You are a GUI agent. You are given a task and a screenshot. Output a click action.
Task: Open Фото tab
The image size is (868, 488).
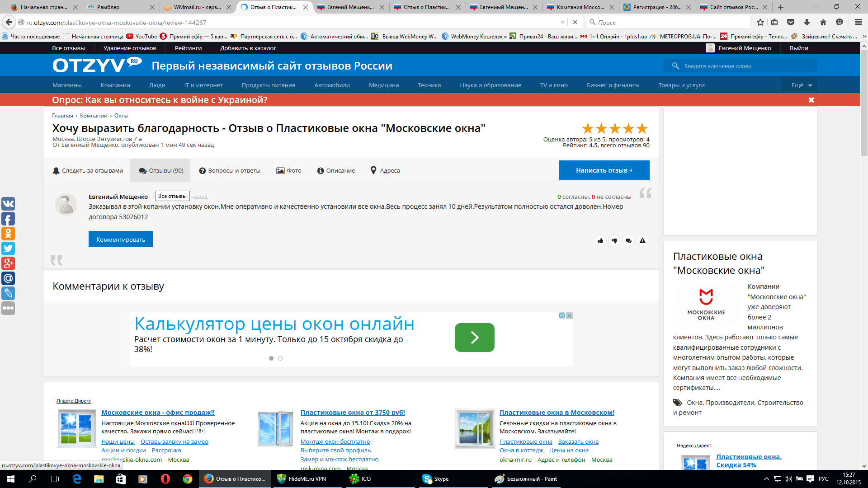pos(289,170)
